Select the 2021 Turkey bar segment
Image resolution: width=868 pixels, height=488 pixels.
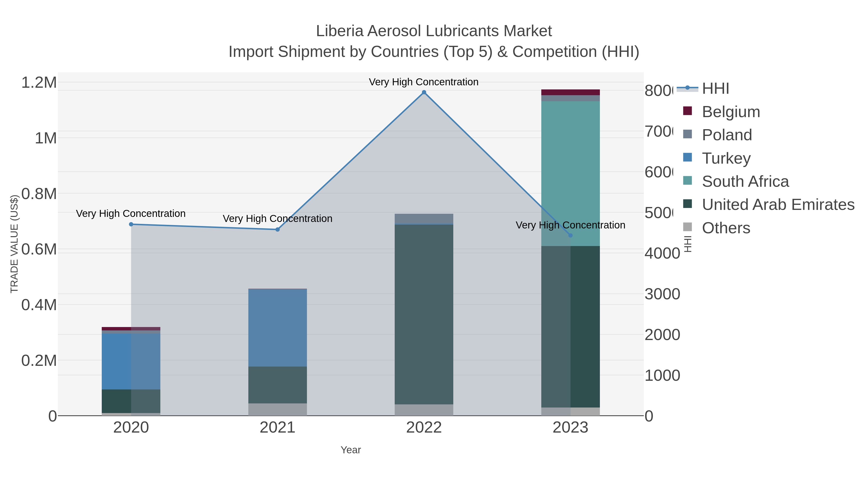pyautogui.click(x=278, y=328)
